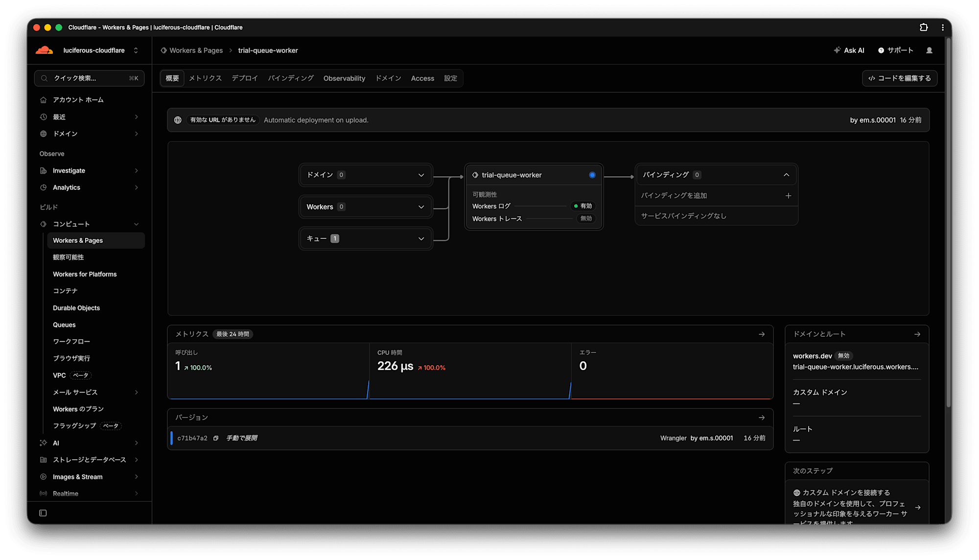
Task: Click the ストレージとデータベース icon
Action: coord(44,460)
